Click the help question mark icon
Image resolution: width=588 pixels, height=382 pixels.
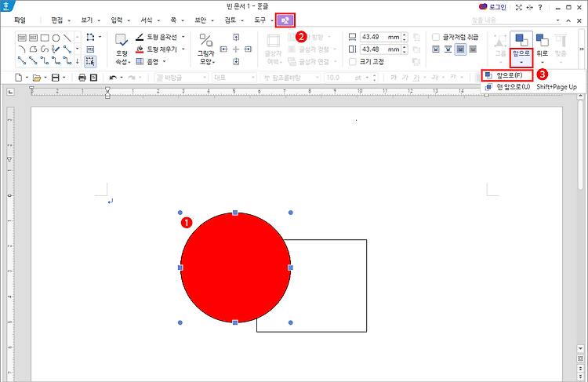pos(540,7)
